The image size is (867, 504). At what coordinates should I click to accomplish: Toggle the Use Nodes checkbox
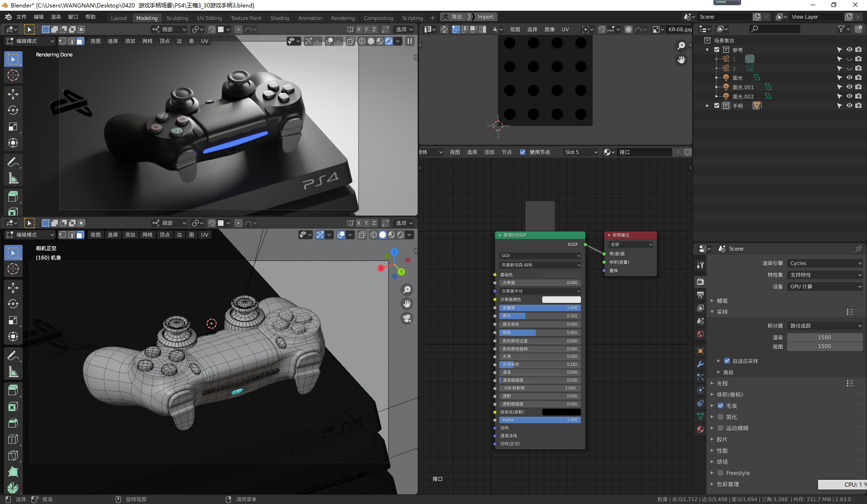[523, 152]
